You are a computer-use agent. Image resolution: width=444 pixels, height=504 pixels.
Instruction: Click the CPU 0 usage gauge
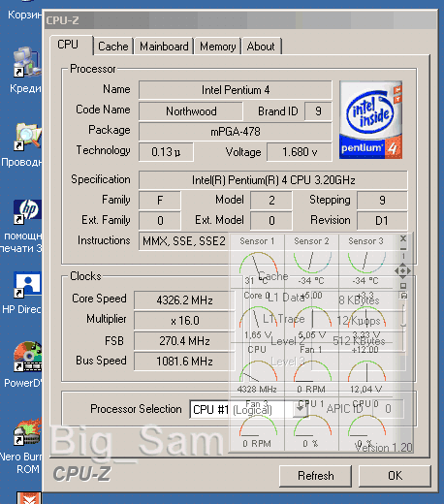tap(365, 425)
